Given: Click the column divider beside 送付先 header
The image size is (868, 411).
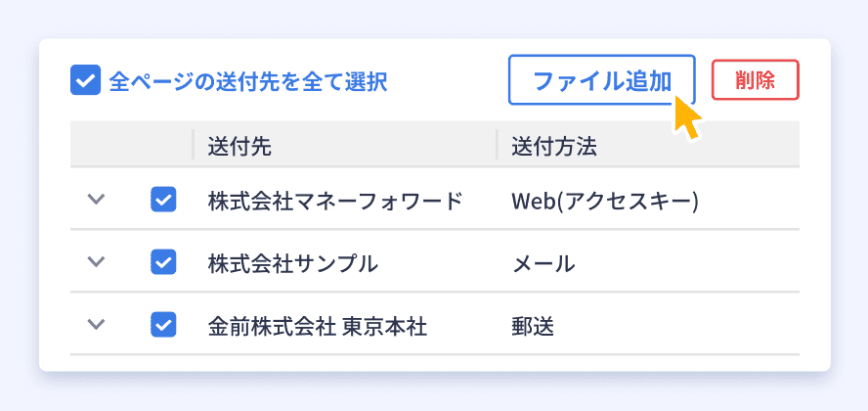Looking at the screenshot, I should click(193, 145).
